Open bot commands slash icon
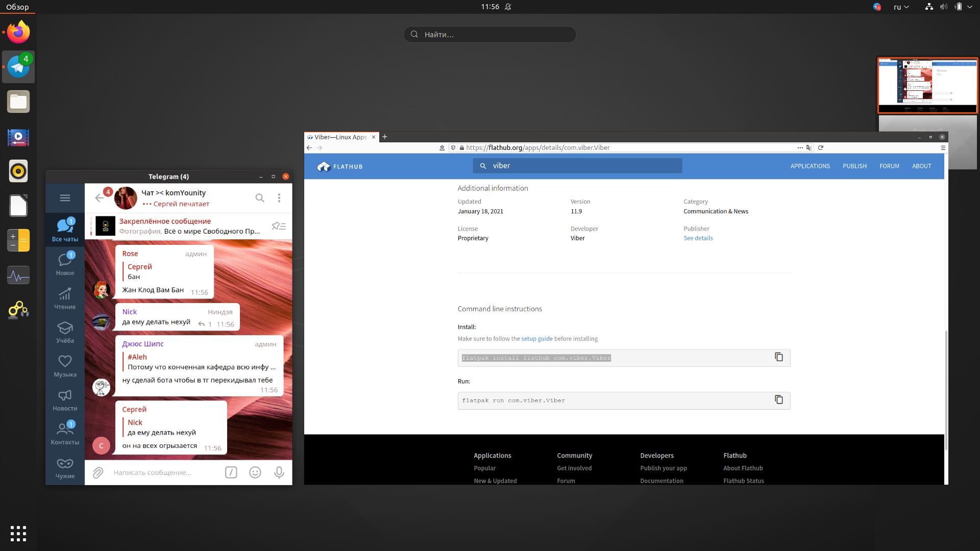 pyautogui.click(x=231, y=472)
